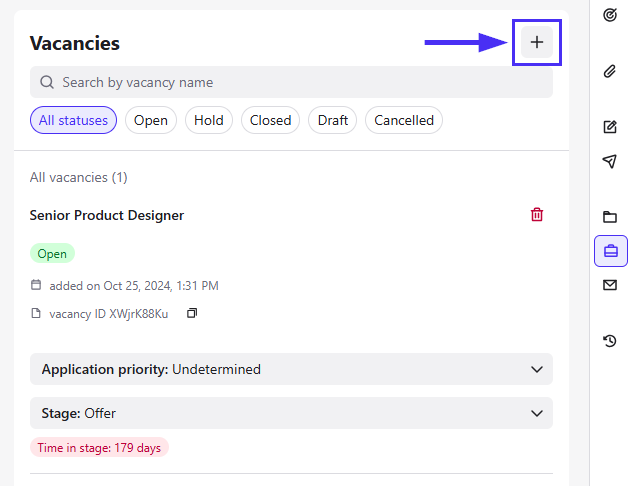
Task: Click the plus icon to add vacancy
Action: pos(536,42)
